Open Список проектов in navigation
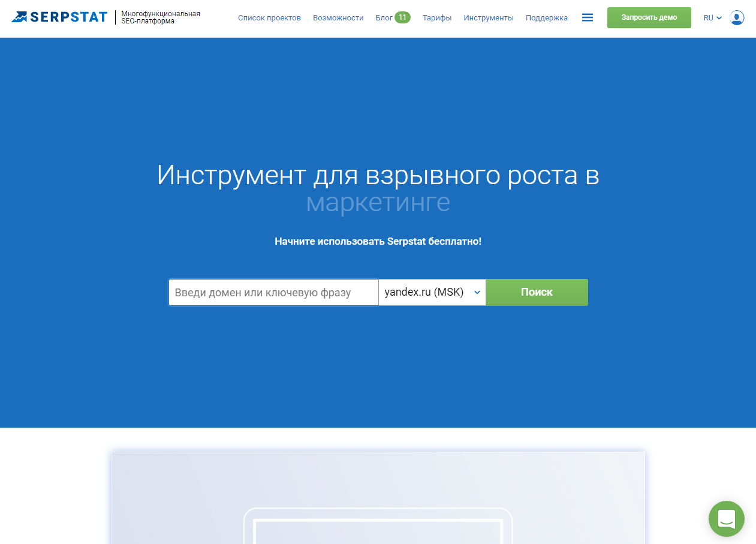Viewport: 756px width, 544px height. point(269,18)
